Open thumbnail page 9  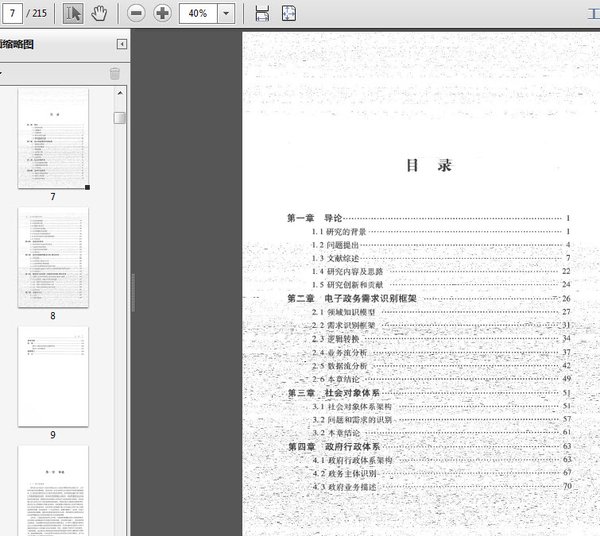coord(53,376)
